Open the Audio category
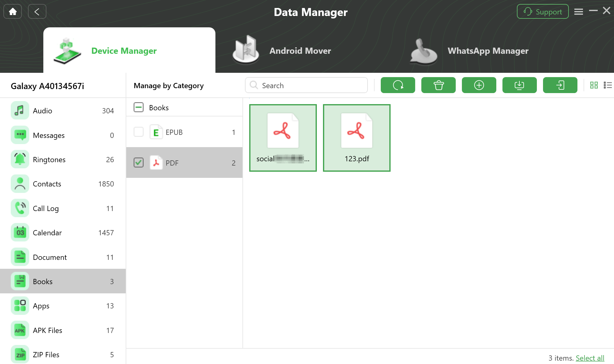614x364 pixels. pyautogui.click(x=63, y=111)
